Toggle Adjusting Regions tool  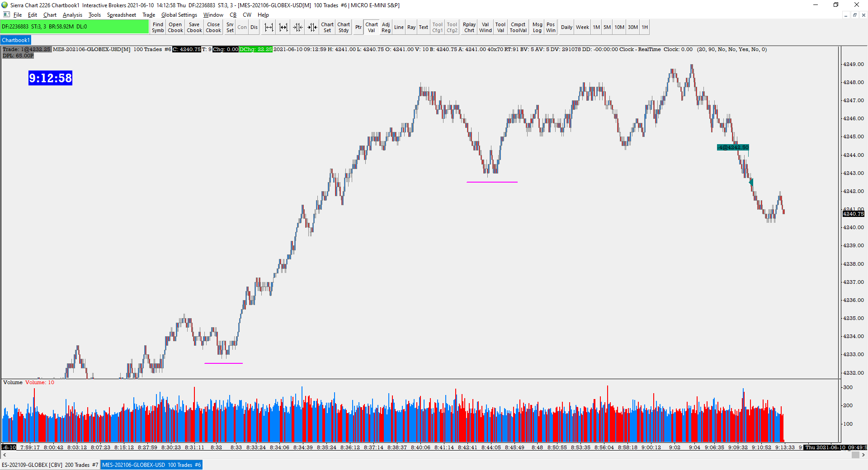tap(386, 27)
